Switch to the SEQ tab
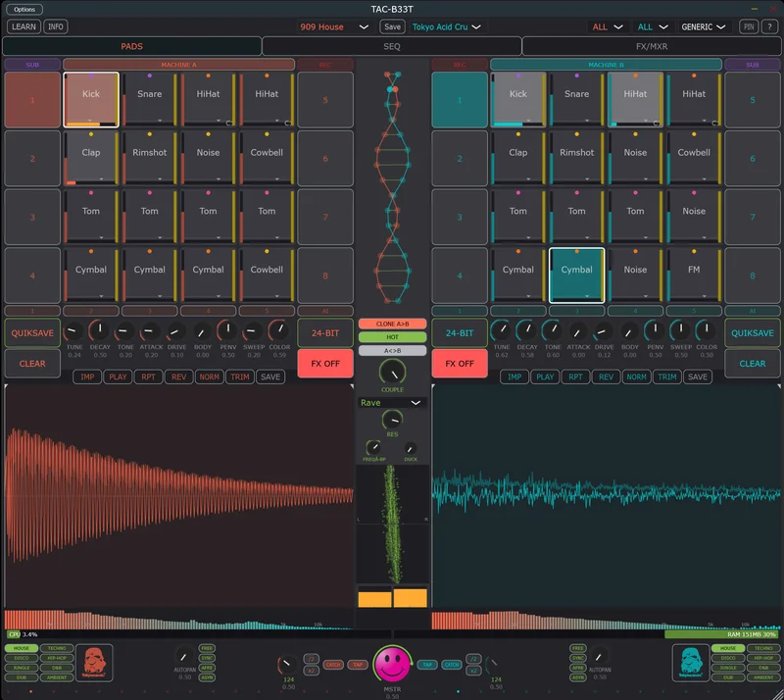 click(x=392, y=46)
